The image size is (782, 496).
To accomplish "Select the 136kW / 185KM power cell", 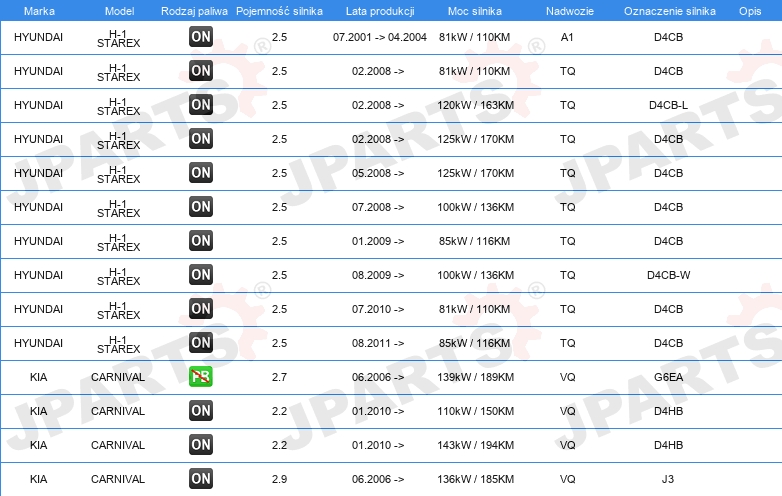I will click(x=475, y=479).
